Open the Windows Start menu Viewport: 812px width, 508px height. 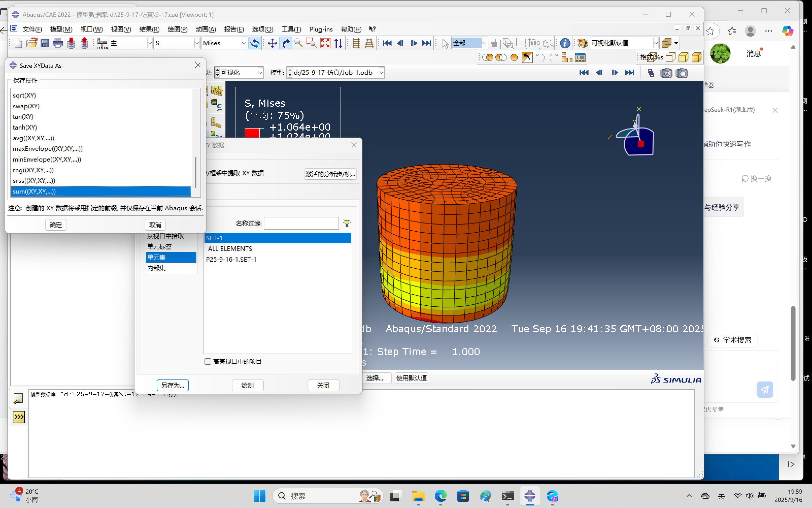coord(259,496)
